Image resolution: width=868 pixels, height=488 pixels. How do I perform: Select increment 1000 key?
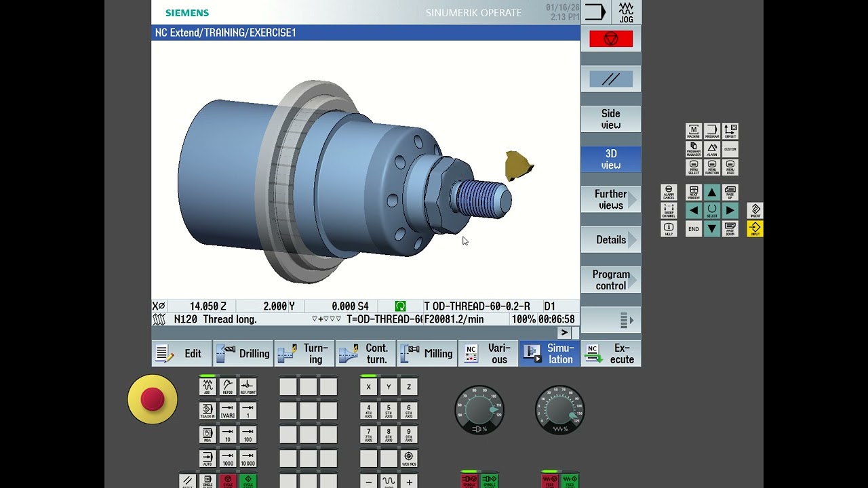228,459
